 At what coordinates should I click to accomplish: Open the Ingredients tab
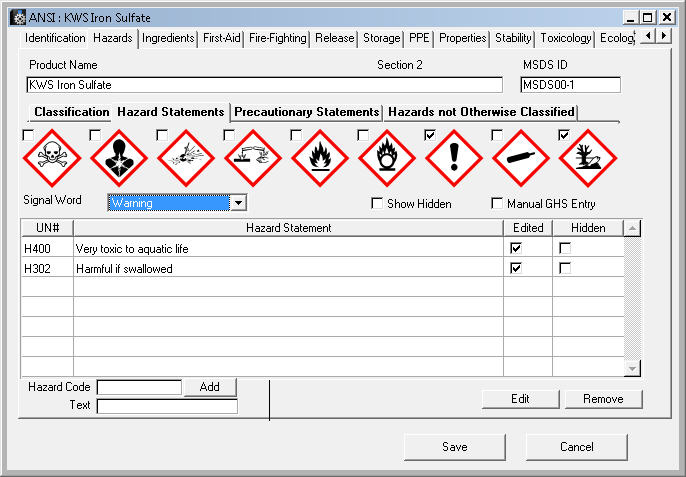[168, 38]
